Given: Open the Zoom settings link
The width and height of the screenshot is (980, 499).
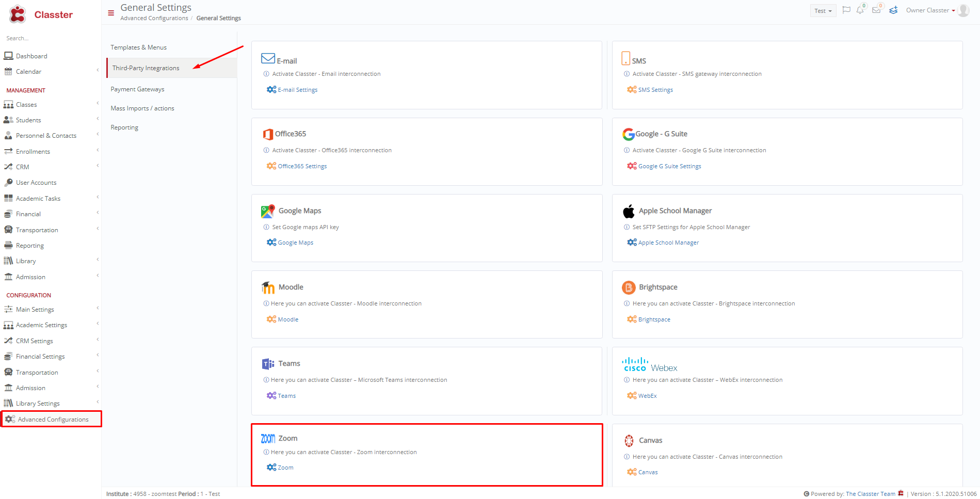Looking at the screenshot, I should (x=285, y=468).
